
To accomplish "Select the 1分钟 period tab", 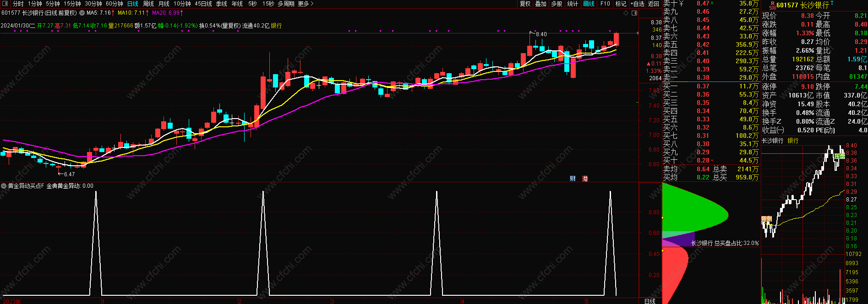I will (x=35, y=4).
